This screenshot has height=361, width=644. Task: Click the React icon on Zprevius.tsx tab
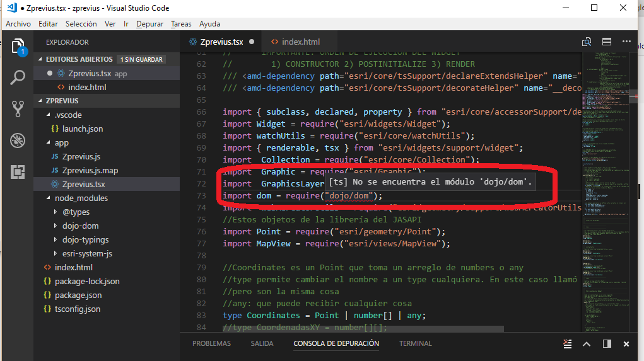192,42
